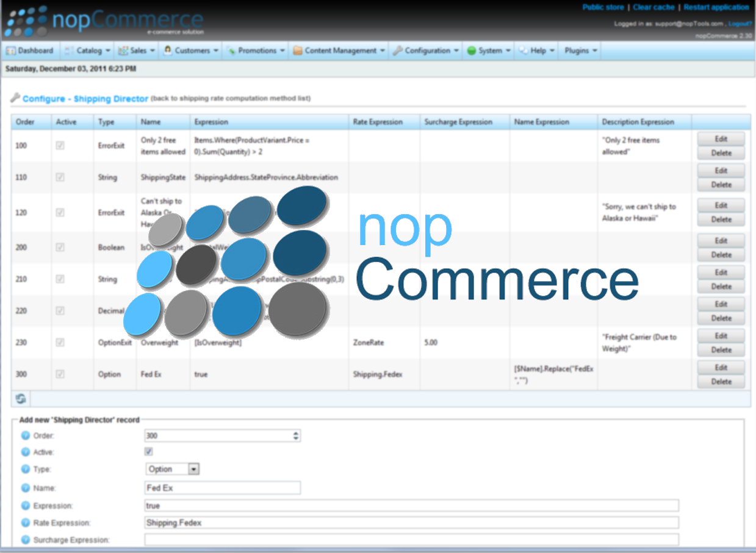This screenshot has width=756, height=553.
Task: Edit the Fed Ex row 300
Action: click(721, 368)
